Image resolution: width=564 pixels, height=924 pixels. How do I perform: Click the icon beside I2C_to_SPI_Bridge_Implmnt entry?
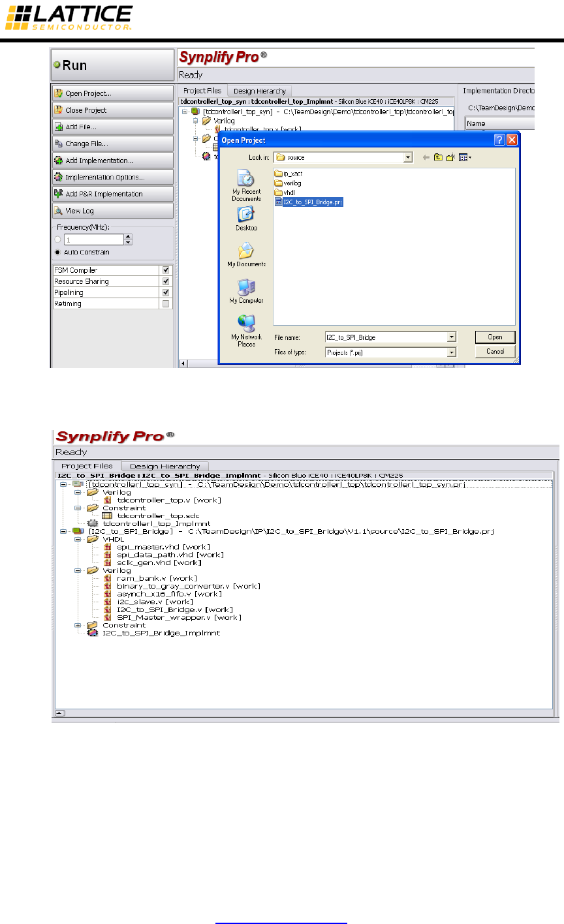tap(92, 633)
